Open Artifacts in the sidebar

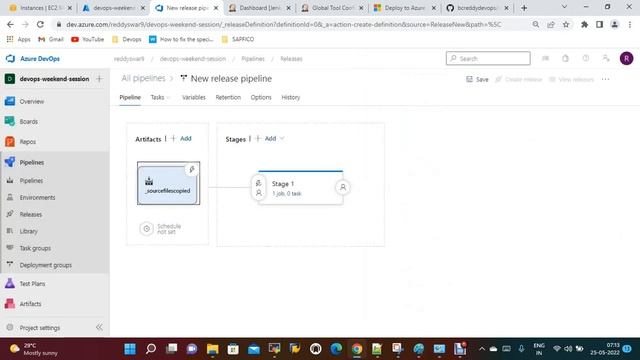[x=30, y=304]
